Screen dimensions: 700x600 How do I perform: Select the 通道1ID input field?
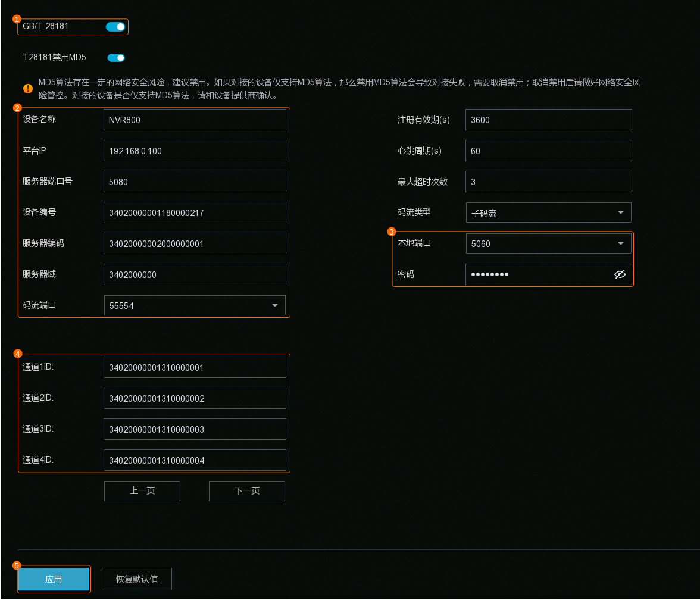[195, 367]
